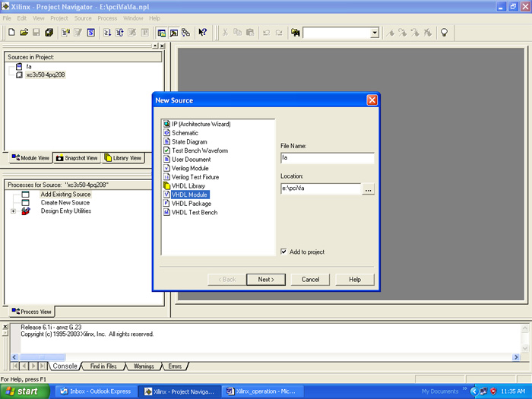Click the Paste toolbar icon
The image size is (532, 399).
(x=250, y=32)
